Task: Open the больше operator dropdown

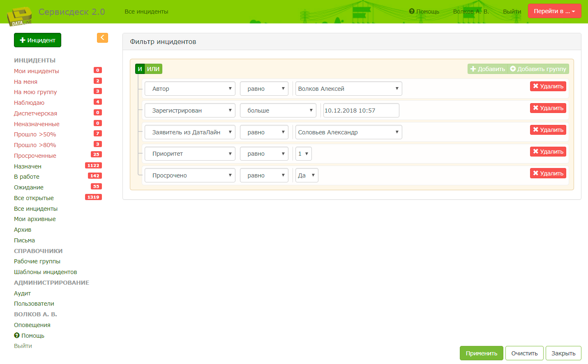Action: tap(278, 111)
